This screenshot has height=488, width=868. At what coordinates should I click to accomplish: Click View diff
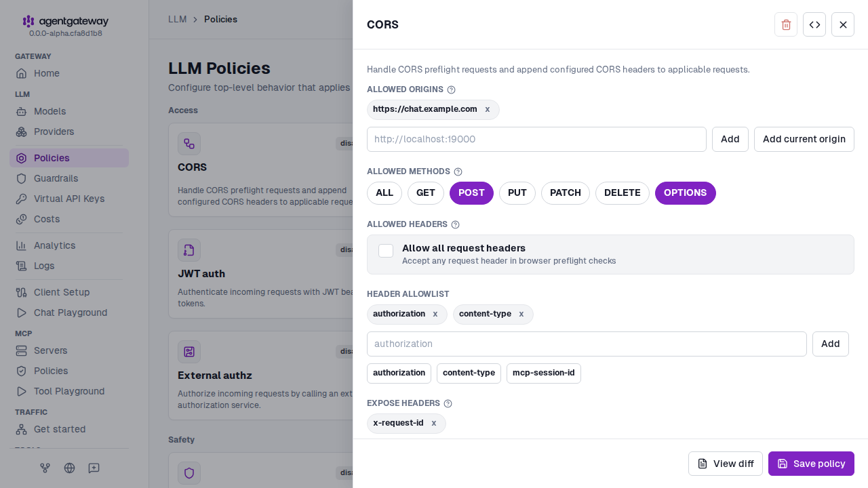[x=726, y=464]
